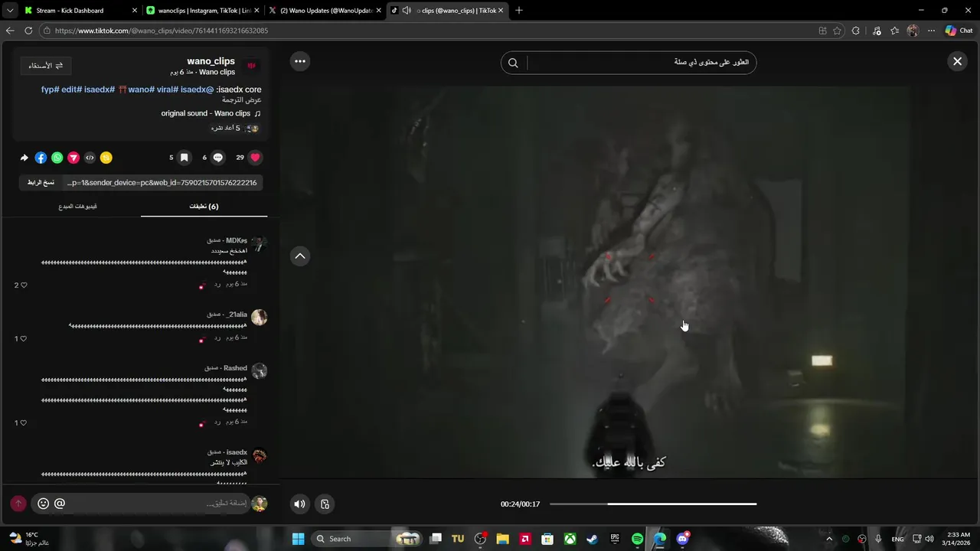Seek on the video progress bar
This screenshot has height=551, width=980.
click(653, 504)
